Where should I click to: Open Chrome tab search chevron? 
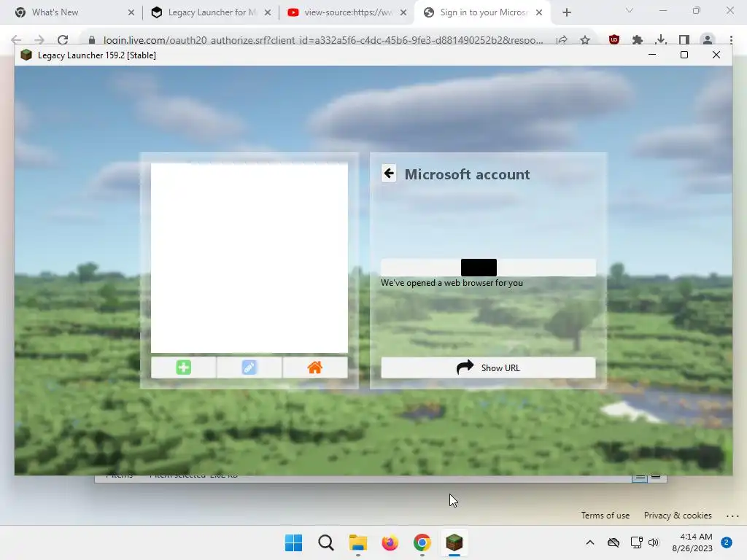[630, 10]
